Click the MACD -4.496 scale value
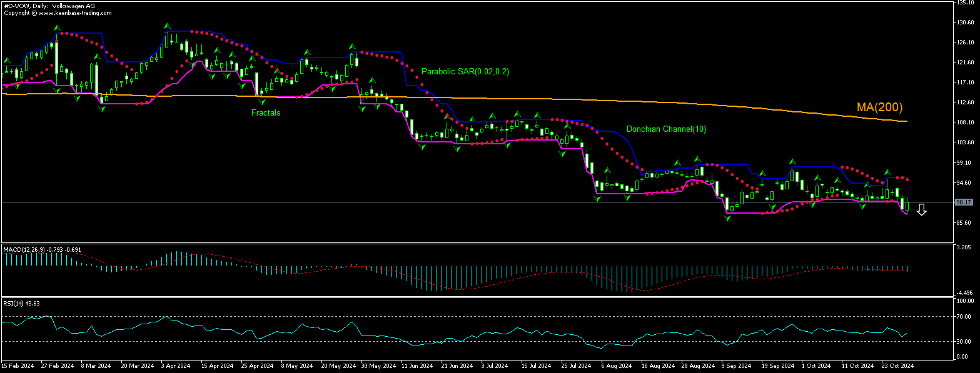This screenshot has height=373, width=980. (x=964, y=293)
